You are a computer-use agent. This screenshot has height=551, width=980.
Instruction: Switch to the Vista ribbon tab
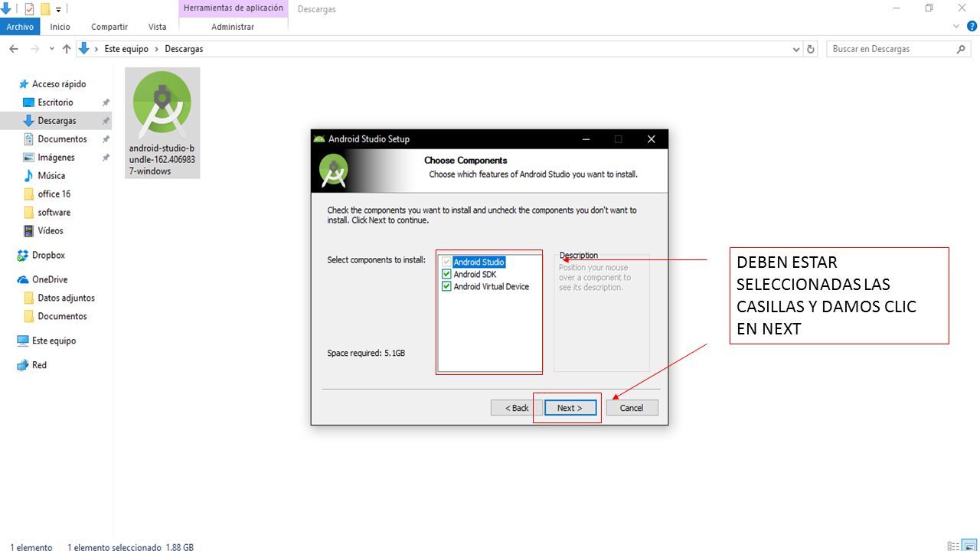click(157, 27)
